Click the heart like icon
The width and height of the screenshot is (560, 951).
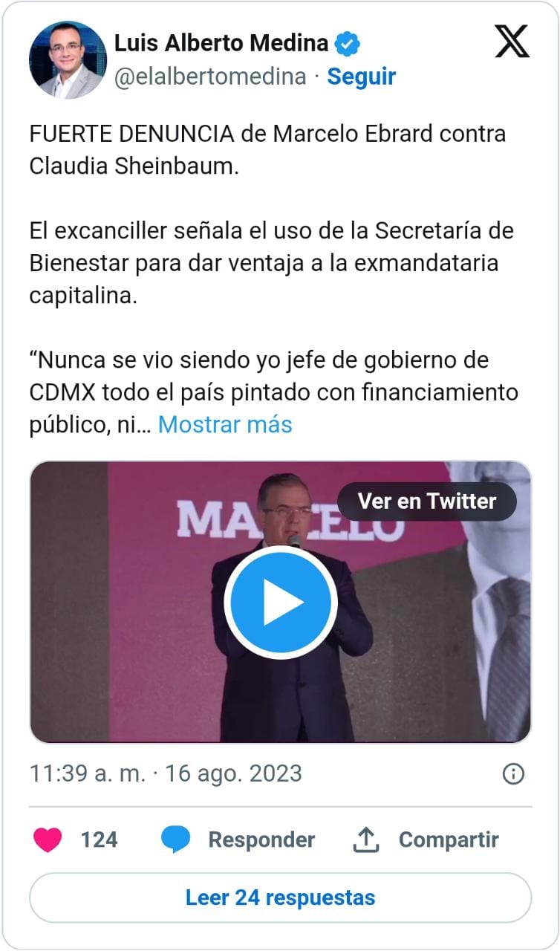coord(48,840)
